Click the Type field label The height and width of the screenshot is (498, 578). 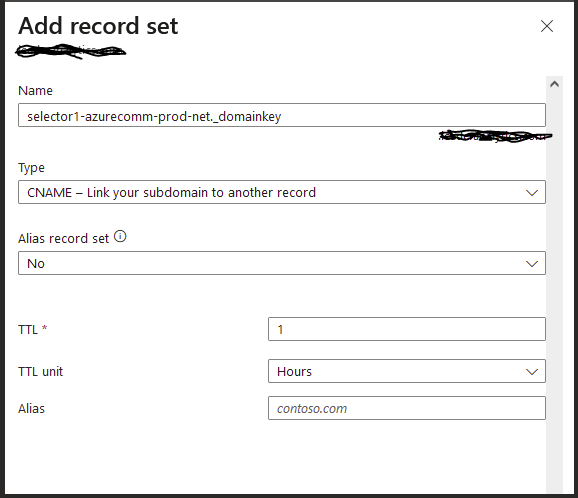pyautogui.click(x=31, y=168)
